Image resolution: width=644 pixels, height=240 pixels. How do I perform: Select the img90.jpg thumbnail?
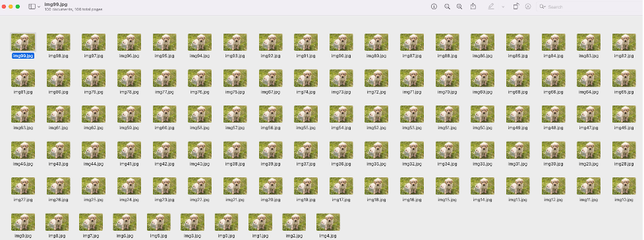point(341,42)
